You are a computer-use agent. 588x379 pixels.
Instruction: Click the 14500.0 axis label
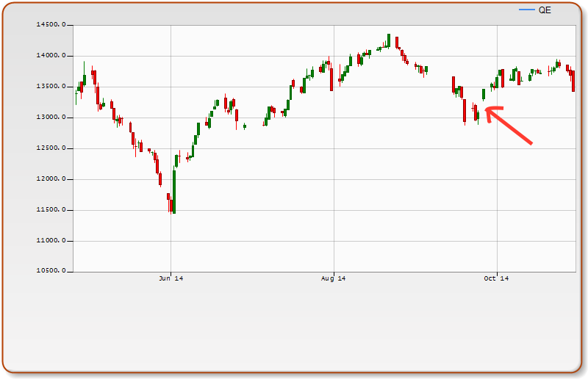click(x=51, y=25)
